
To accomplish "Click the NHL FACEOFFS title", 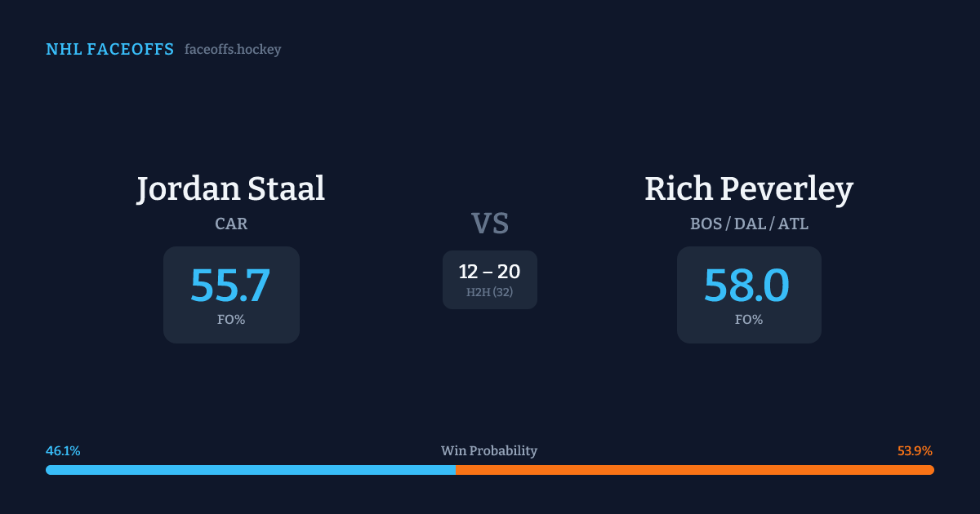I will pos(109,50).
